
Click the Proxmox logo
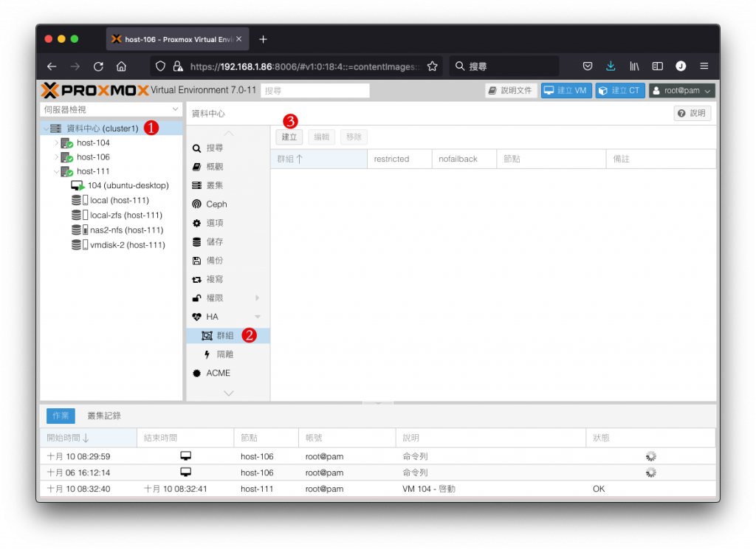coord(94,90)
